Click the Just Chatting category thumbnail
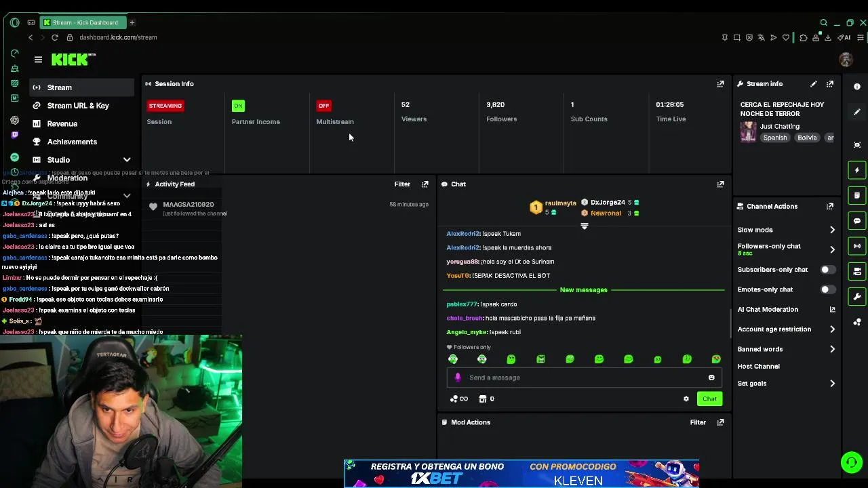Image resolution: width=868 pixels, height=488 pixels. (748, 131)
